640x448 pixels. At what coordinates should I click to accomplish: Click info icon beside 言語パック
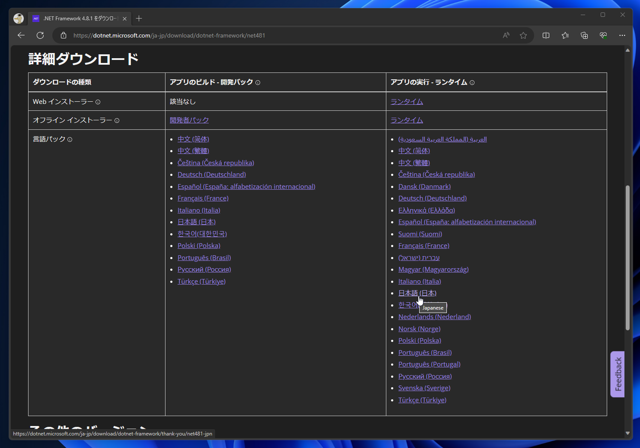70,140
